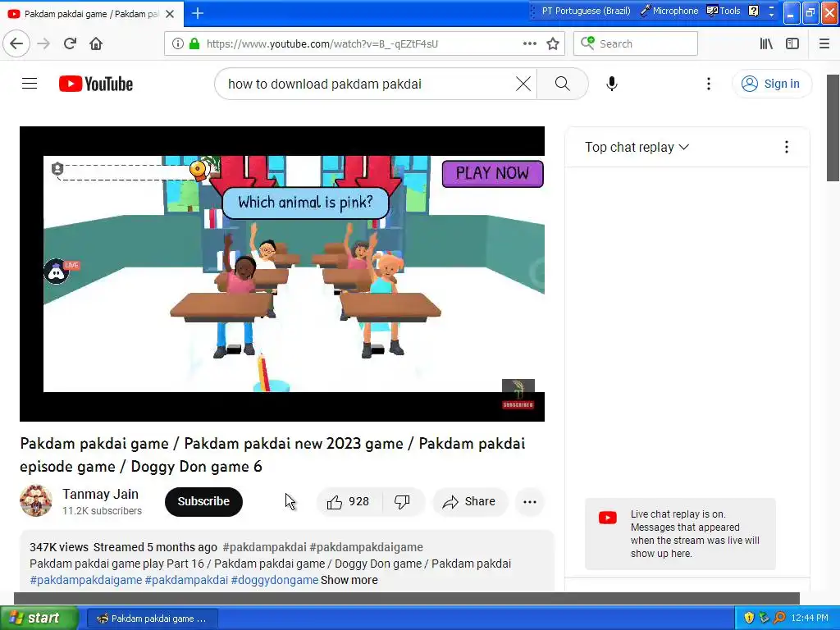This screenshot has height=630, width=840.
Task: Click the #pakdampakdai hashtag beside view count
Action: click(265, 547)
